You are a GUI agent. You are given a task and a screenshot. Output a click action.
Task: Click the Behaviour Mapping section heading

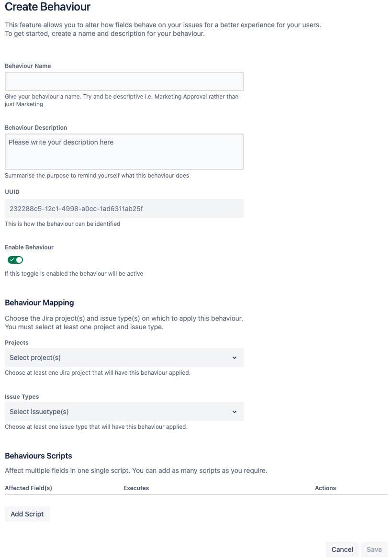pyautogui.click(x=39, y=302)
